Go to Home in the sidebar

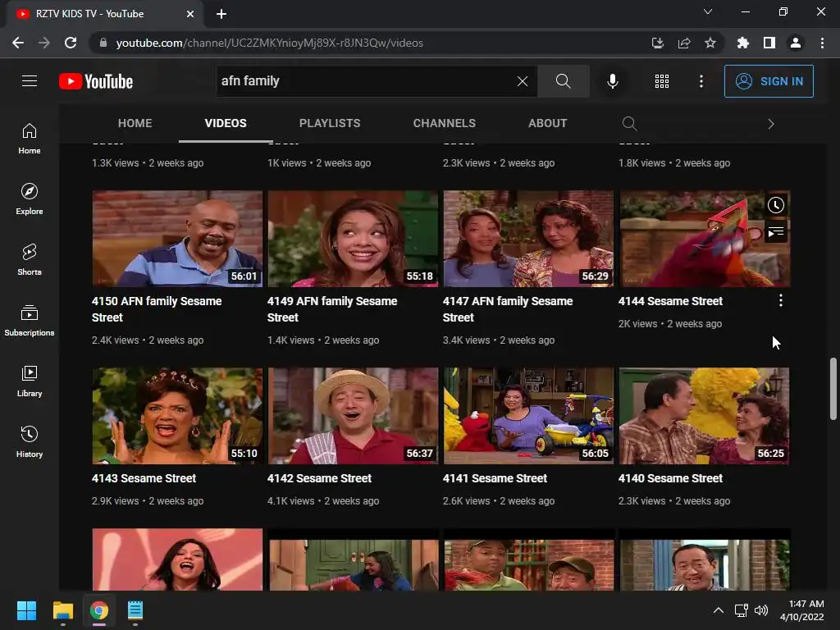click(30, 139)
